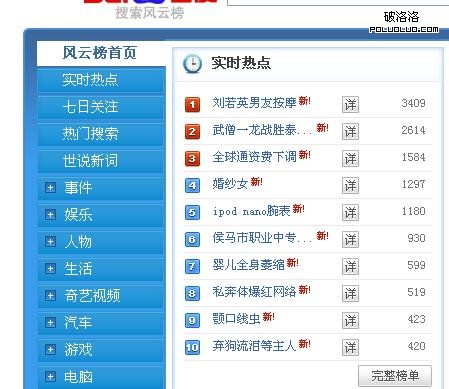Expand the 奇艺视频 category plus icon
Image resolution: width=449 pixels, height=389 pixels.
(50, 296)
